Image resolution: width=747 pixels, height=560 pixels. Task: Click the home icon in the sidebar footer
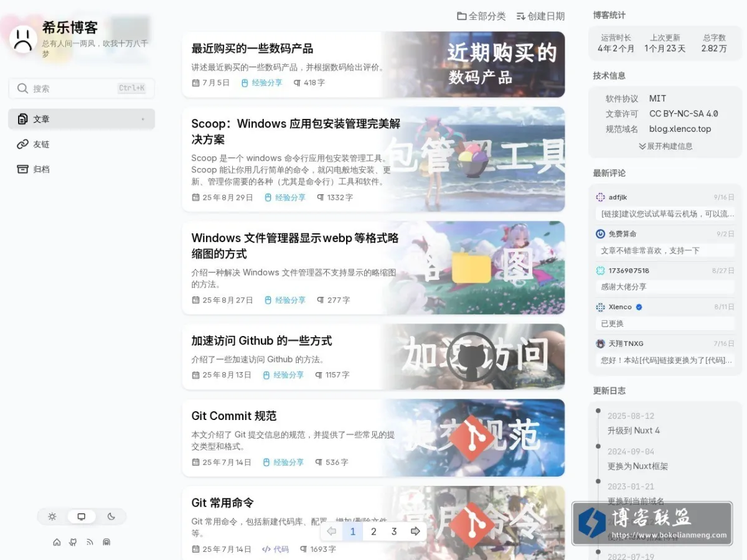point(57,542)
